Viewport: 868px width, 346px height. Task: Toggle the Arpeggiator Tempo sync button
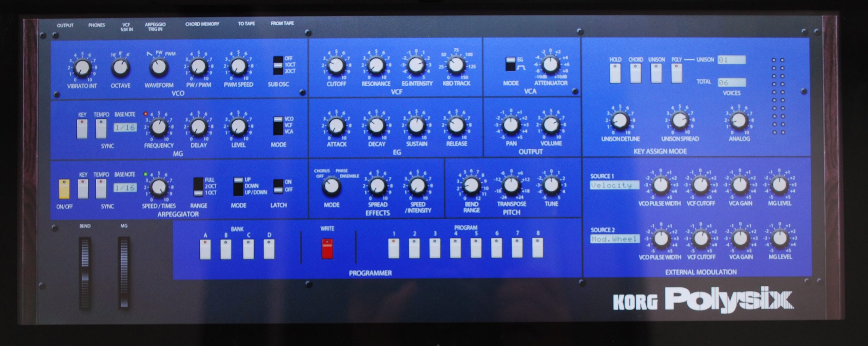101,189
